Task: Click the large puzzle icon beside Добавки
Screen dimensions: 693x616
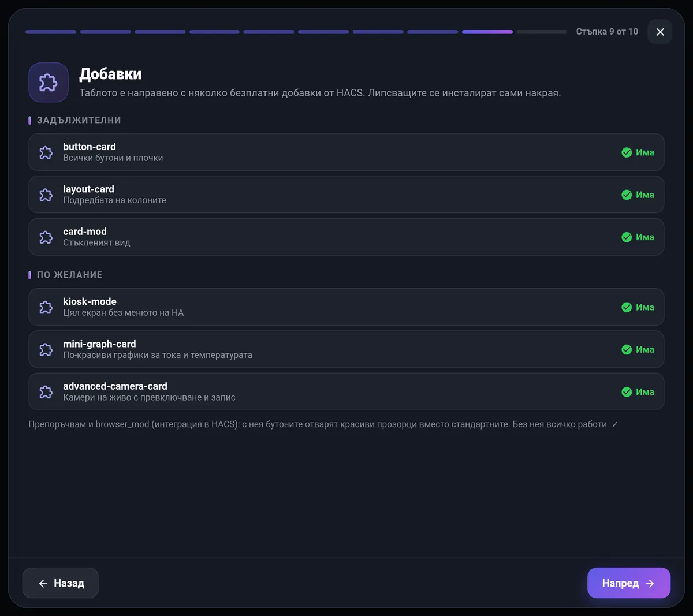Action: point(49,83)
